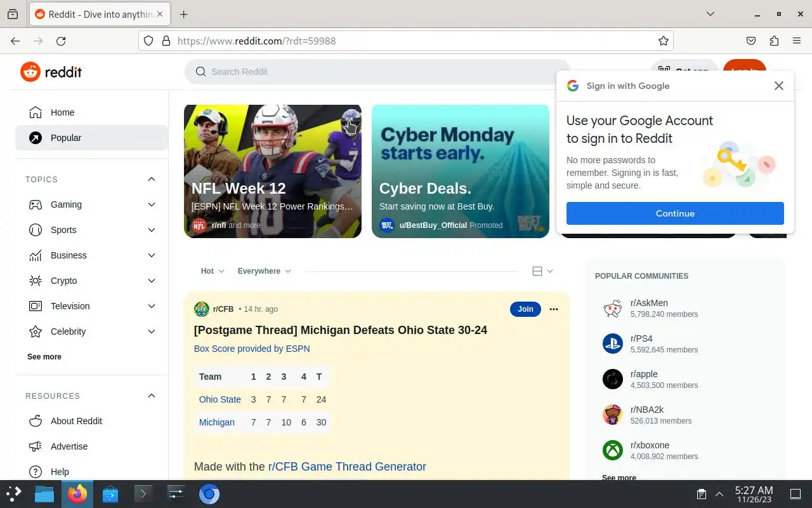
Task: Click the Reddit logo
Action: pos(51,72)
